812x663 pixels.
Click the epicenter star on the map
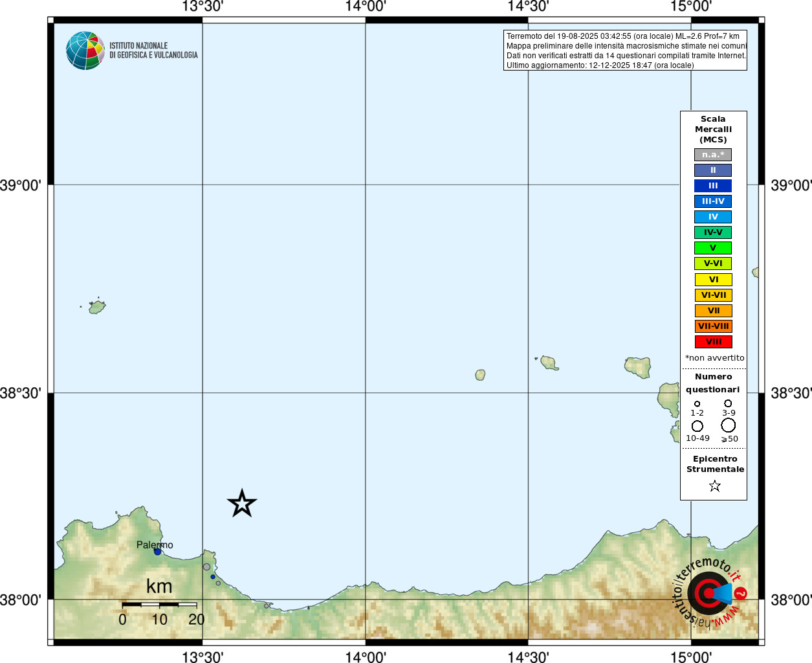tap(242, 503)
